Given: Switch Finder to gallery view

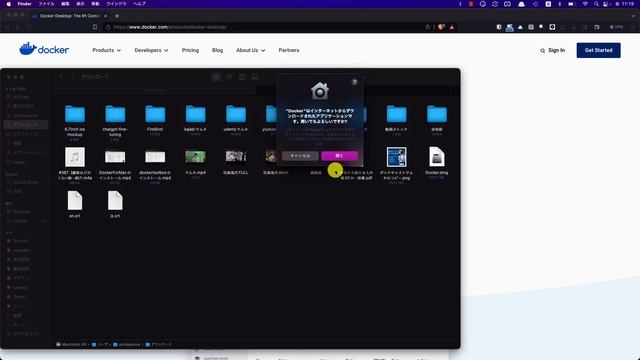Looking at the screenshot, I should click(255, 77).
